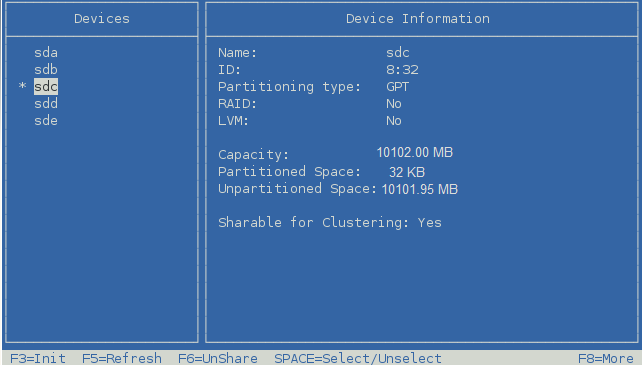Click the F5=Refresh function key
The width and height of the screenshot is (642, 365).
point(122,358)
